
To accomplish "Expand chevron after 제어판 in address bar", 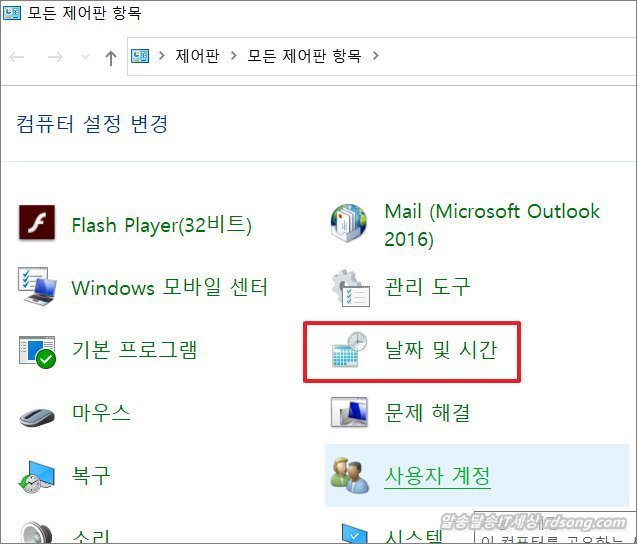I will coord(233,55).
